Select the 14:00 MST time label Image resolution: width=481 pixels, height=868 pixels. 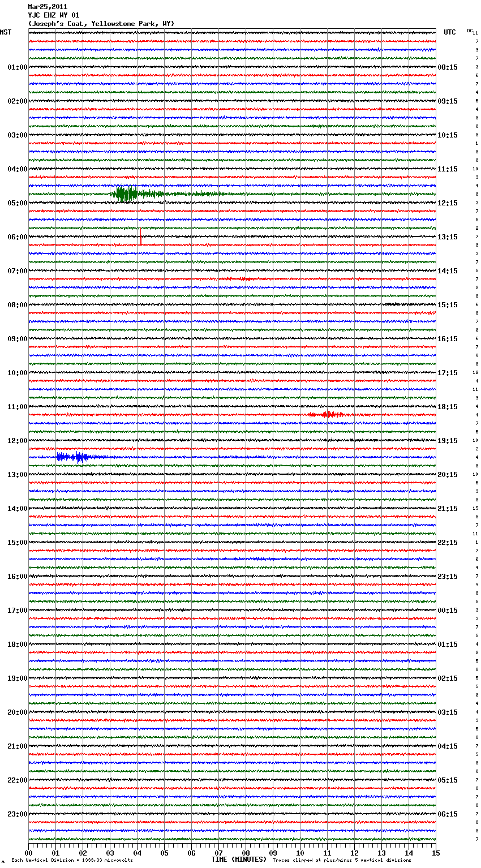tap(18, 509)
